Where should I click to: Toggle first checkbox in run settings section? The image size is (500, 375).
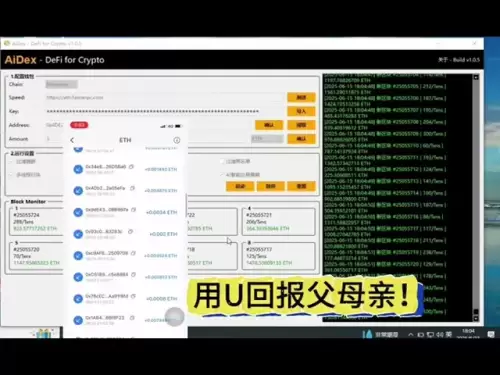11,162
